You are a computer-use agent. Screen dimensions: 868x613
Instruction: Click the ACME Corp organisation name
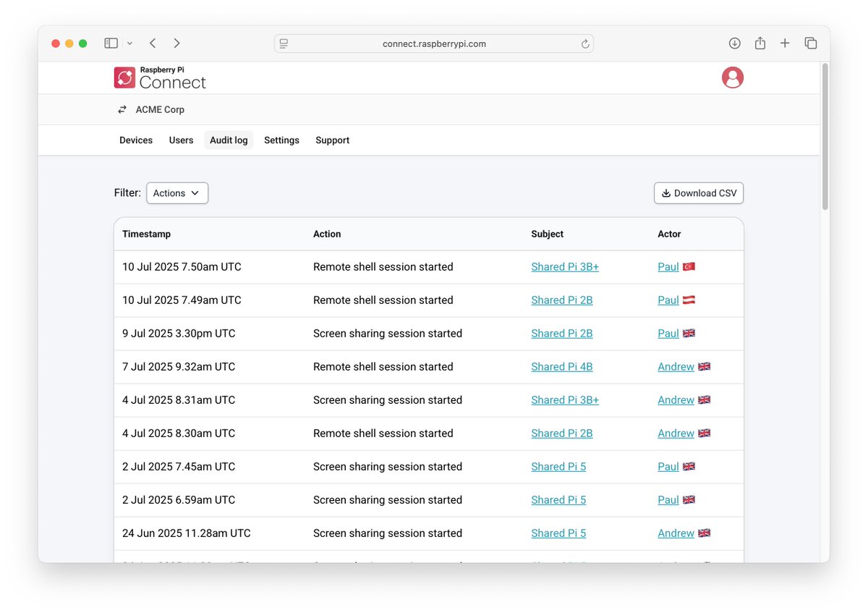point(160,110)
